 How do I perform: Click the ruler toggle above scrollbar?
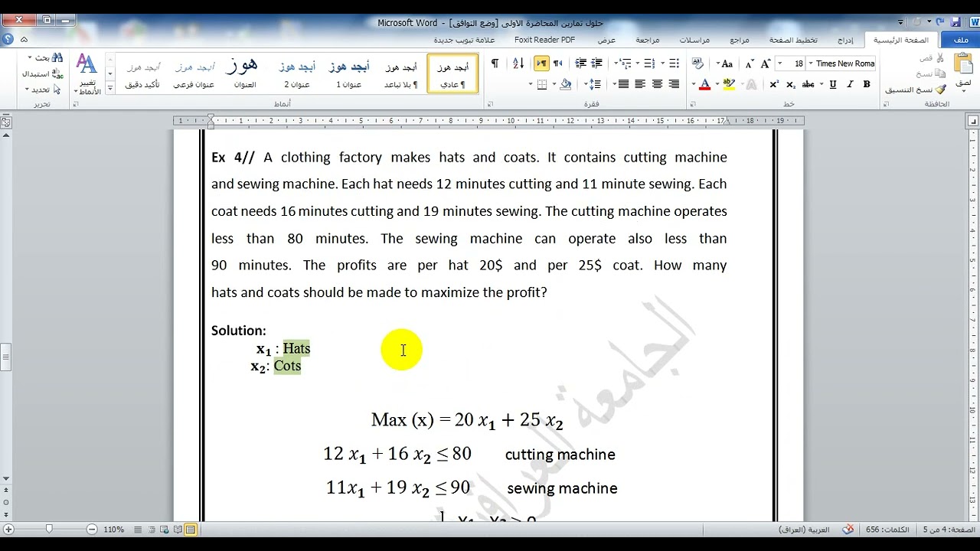(x=6, y=122)
